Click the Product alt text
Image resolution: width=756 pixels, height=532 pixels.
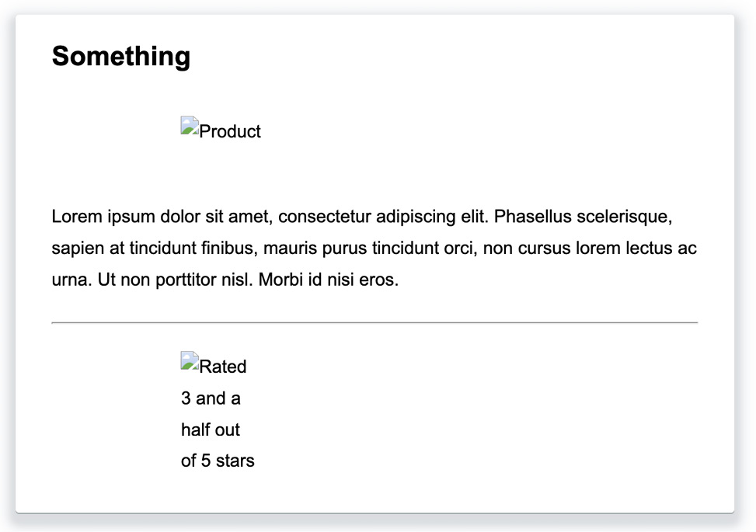[x=230, y=131]
